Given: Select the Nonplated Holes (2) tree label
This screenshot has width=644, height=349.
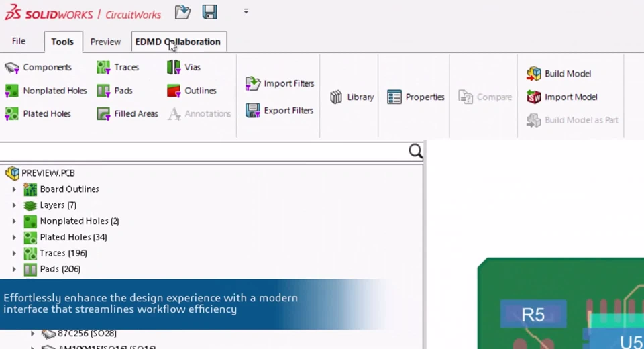Looking at the screenshot, I should (x=79, y=221).
